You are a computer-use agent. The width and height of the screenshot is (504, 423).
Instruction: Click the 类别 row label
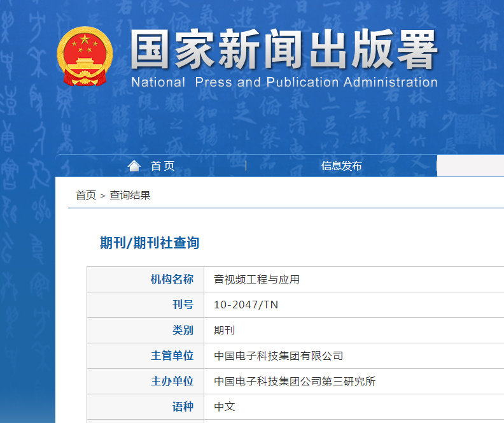[183, 331]
